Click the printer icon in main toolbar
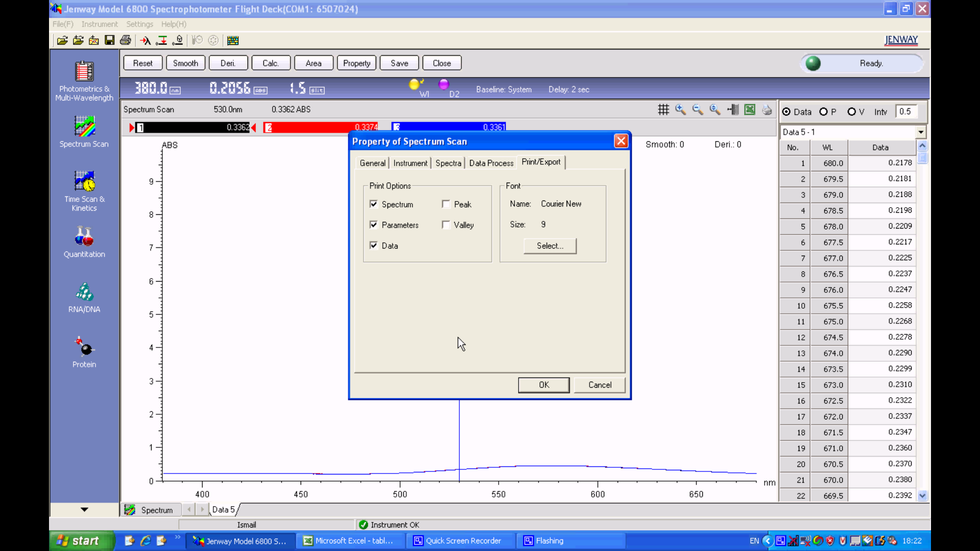 click(126, 40)
